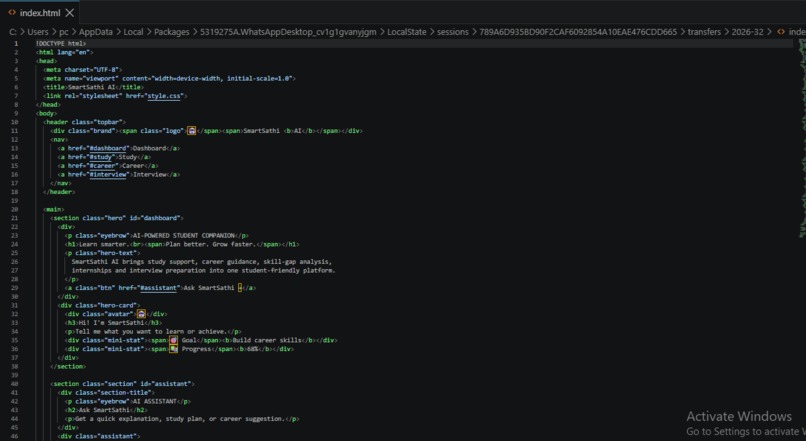Open the transfers breadcrumb segment
Image resolution: width=806 pixels, height=441 pixels.
704,32
